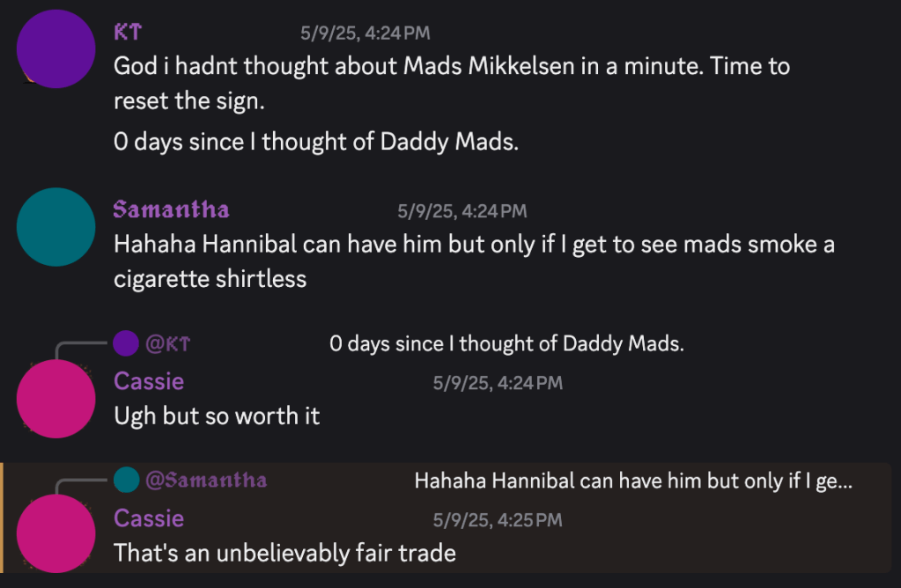The width and height of the screenshot is (901, 588).
Task: Jump to replied message "Hahaha Hannibal can have him…"
Action: coord(632,481)
